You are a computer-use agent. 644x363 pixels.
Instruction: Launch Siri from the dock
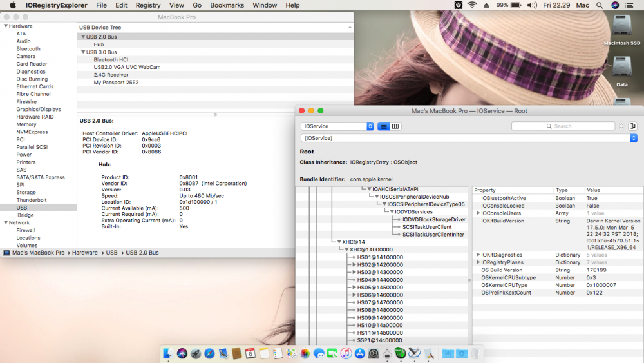pyautogui.click(x=182, y=353)
